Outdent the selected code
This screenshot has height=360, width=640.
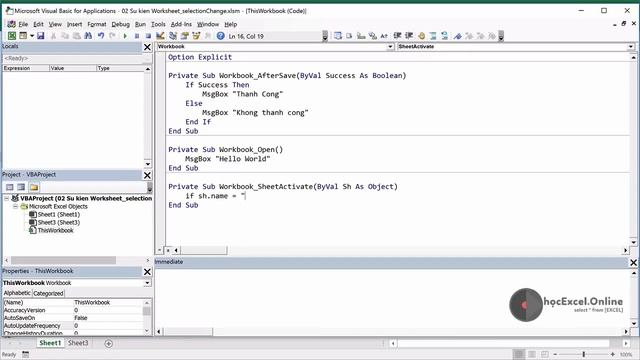tap(409, 36)
